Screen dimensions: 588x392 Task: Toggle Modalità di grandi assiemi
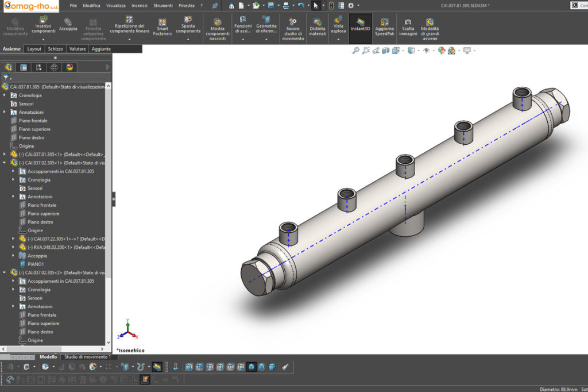(x=430, y=29)
